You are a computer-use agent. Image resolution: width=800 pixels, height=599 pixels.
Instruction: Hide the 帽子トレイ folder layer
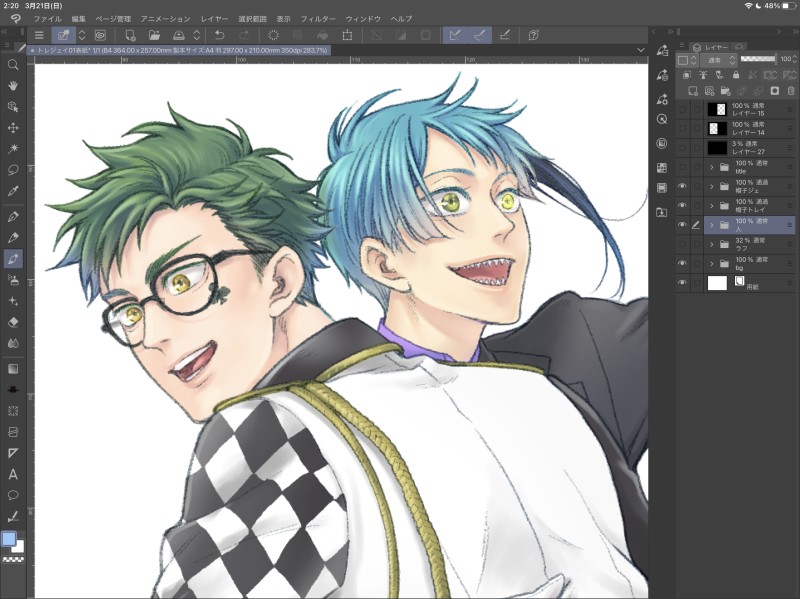click(x=683, y=206)
